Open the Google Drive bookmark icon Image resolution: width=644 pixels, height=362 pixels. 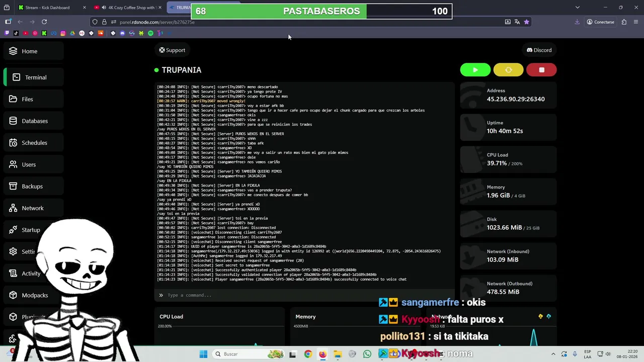pos(72,33)
